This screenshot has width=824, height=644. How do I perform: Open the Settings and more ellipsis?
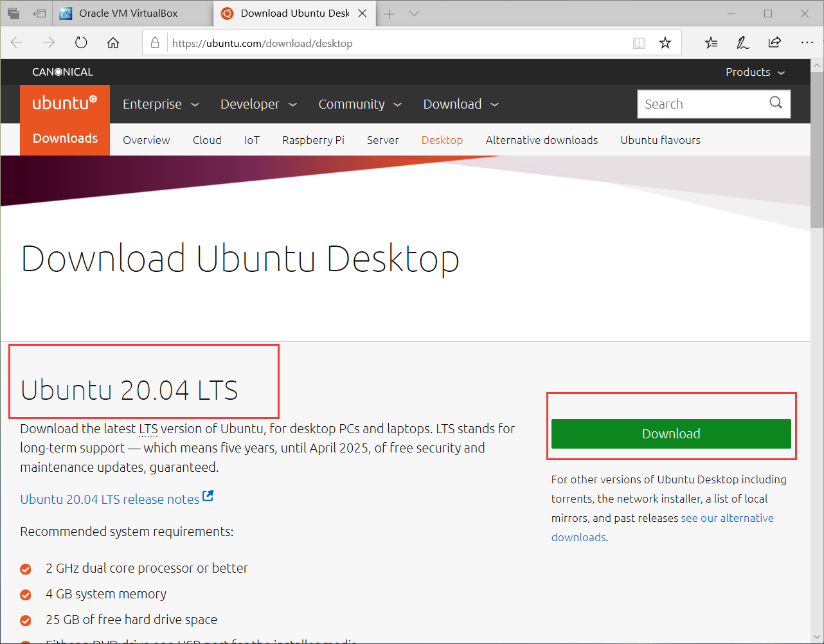pos(807,43)
